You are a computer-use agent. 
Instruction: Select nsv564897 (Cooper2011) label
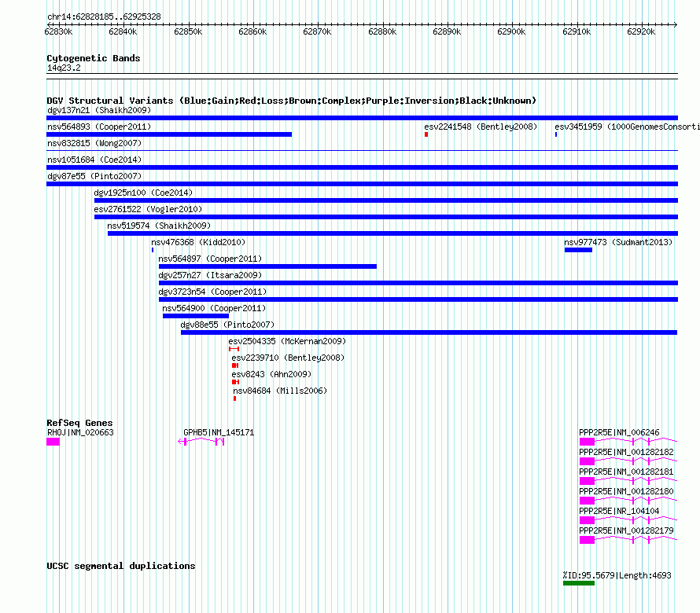(x=210, y=259)
